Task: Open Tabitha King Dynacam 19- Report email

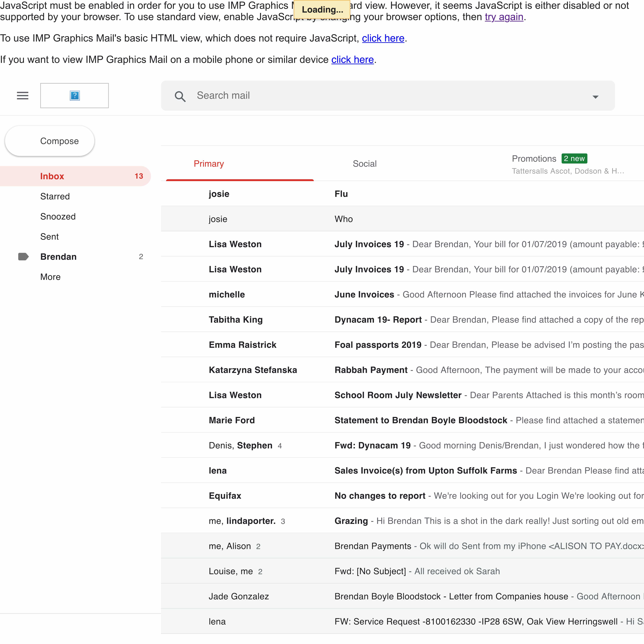Action: click(378, 320)
